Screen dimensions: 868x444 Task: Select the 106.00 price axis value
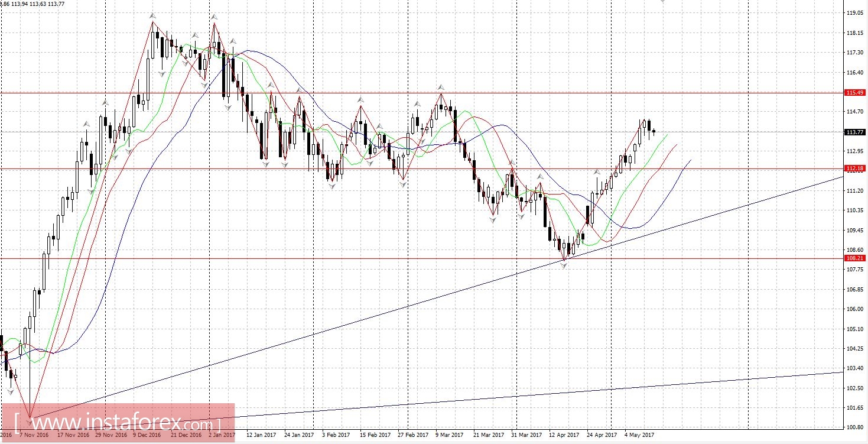[x=854, y=309]
